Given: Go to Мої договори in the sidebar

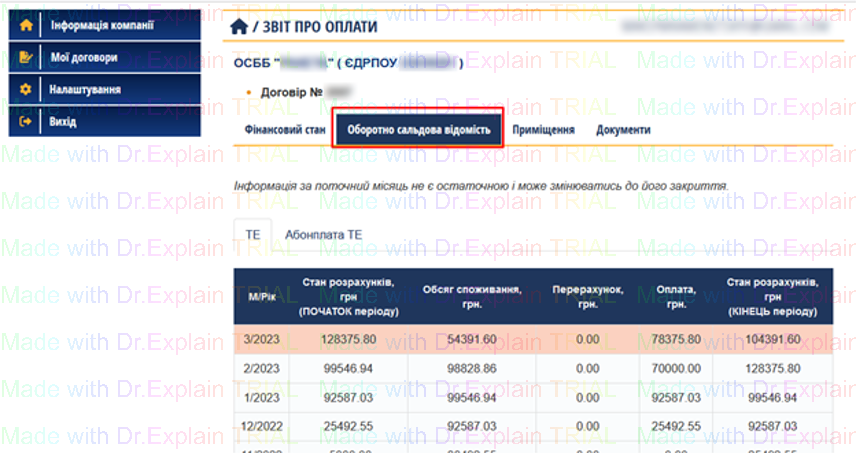Looking at the screenshot, I should coord(83,58).
